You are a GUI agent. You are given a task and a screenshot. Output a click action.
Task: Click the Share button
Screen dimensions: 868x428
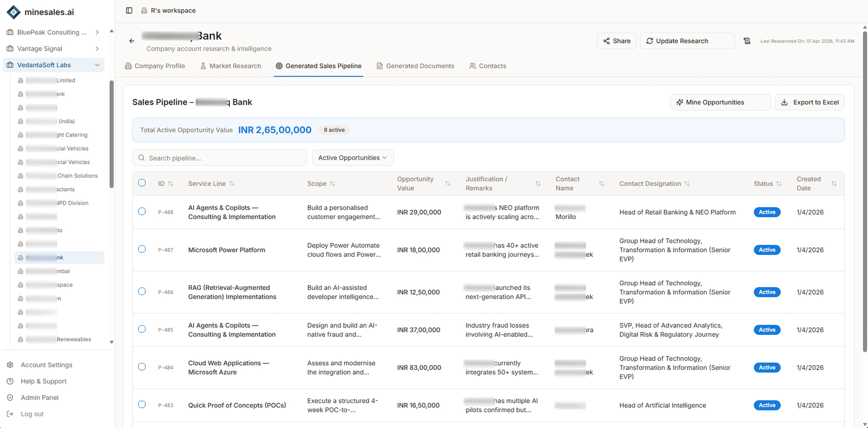pyautogui.click(x=617, y=41)
